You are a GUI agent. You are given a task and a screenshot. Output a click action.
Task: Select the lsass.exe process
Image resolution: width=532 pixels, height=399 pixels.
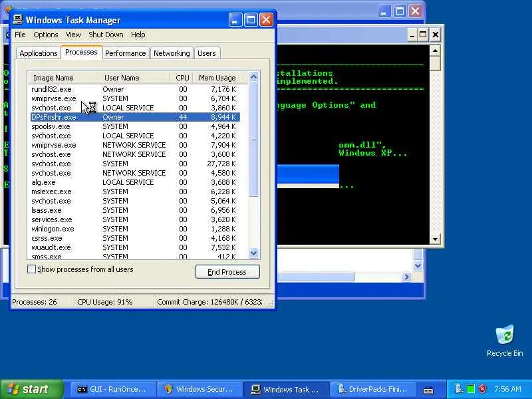click(x=134, y=210)
